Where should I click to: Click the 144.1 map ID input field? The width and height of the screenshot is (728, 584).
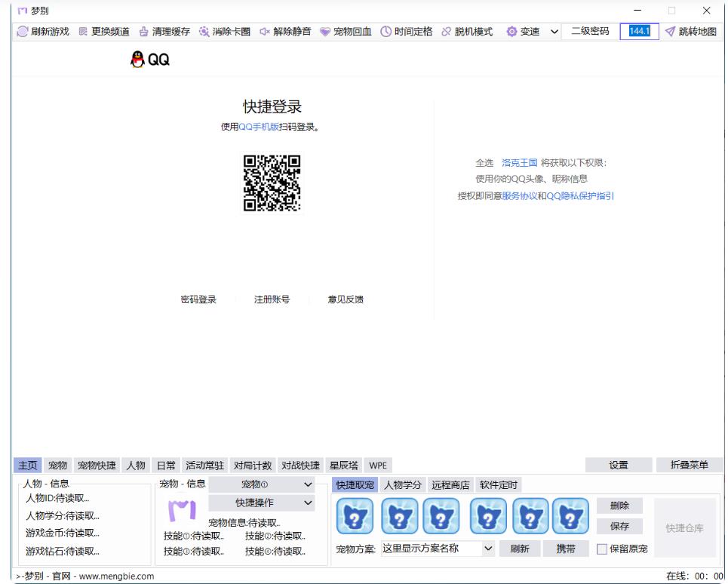coord(639,31)
